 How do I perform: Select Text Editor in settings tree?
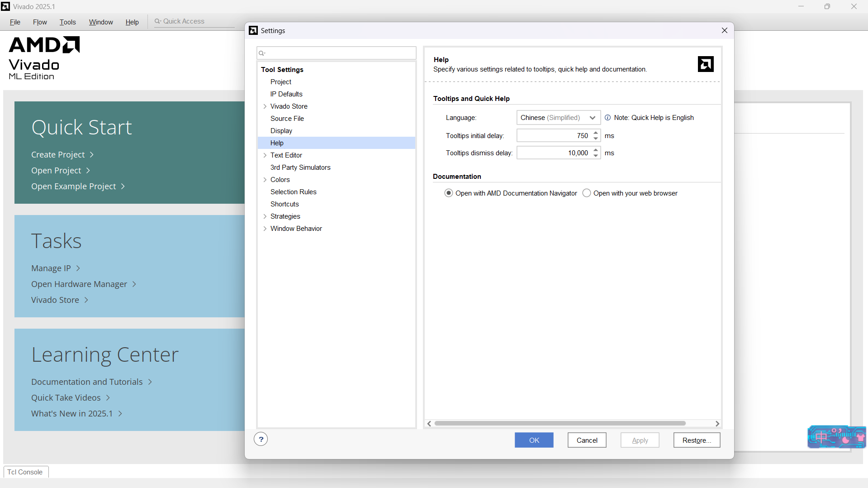286,155
